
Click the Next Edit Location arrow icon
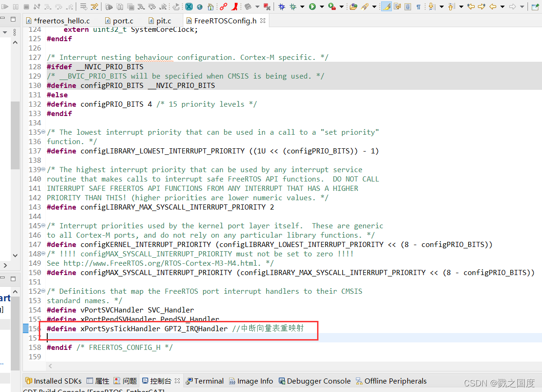(x=482, y=7)
